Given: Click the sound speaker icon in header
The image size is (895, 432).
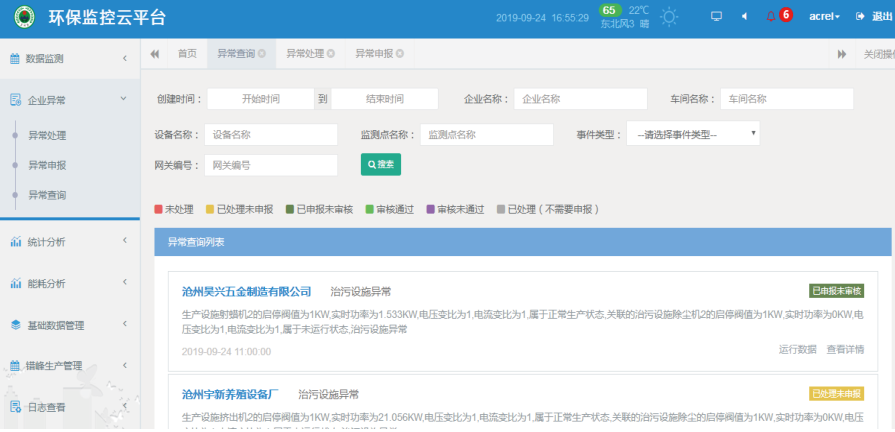Looking at the screenshot, I should coord(743,17).
